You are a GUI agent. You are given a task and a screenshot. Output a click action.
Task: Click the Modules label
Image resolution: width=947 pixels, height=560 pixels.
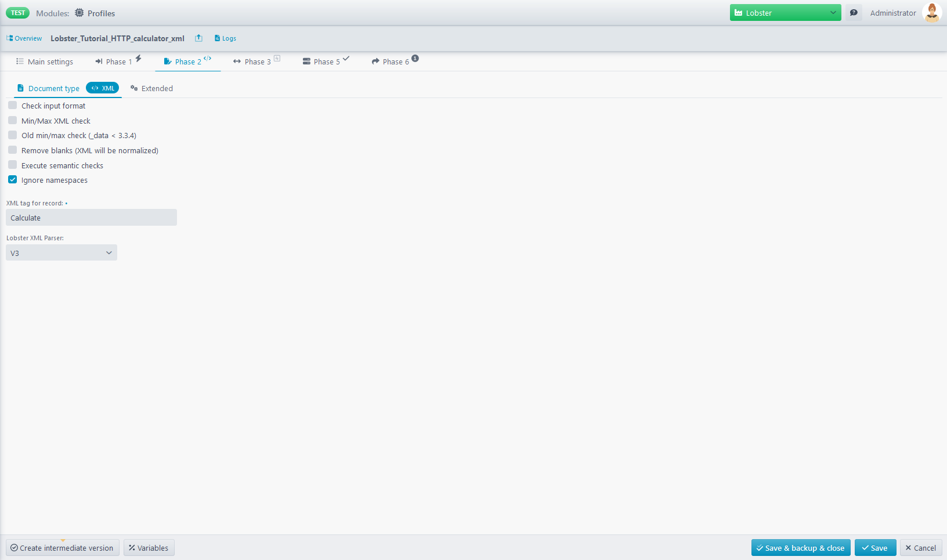point(52,13)
